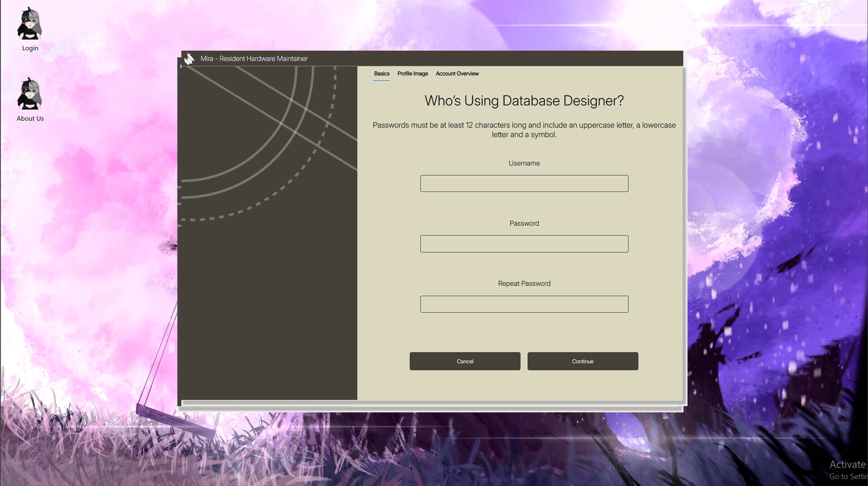The image size is (868, 486).
Task: Click the password requirements description text
Action: coord(524,130)
